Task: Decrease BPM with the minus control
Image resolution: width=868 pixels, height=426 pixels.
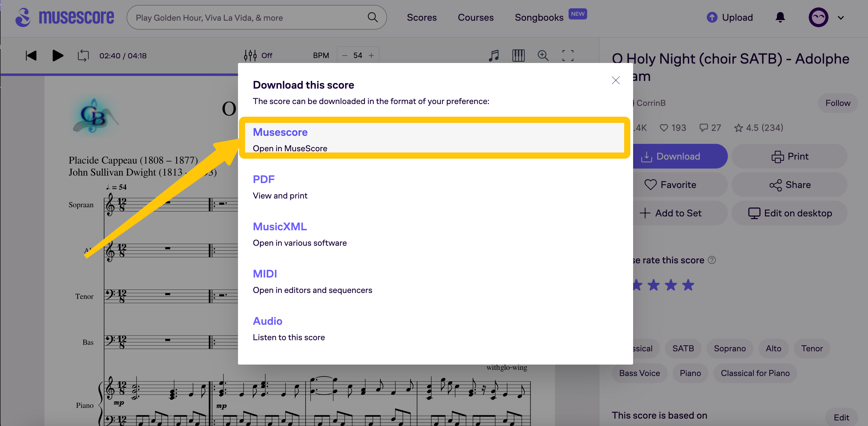Action: pyautogui.click(x=344, y=55)
